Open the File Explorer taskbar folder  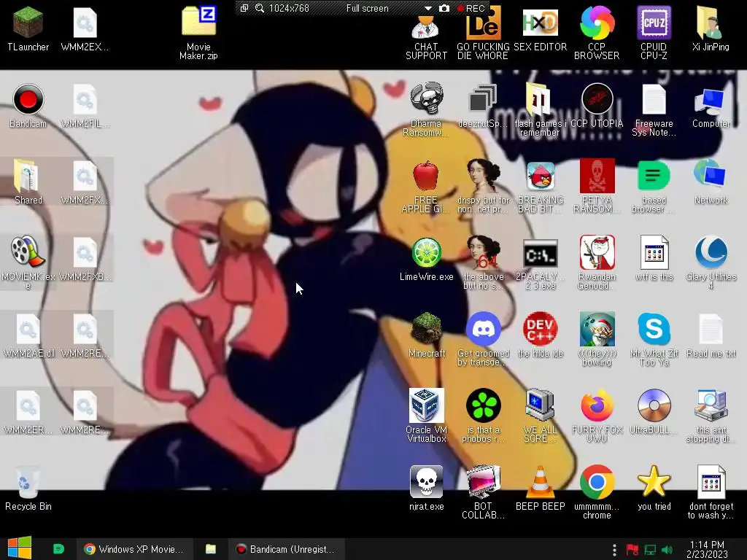click(x=211, y=549)
